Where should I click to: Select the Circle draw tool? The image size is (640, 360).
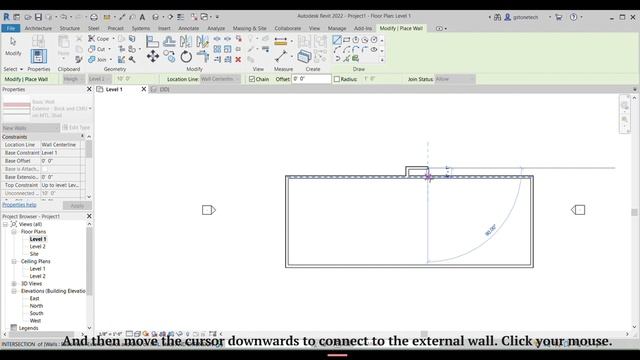(x=374, y=40)
